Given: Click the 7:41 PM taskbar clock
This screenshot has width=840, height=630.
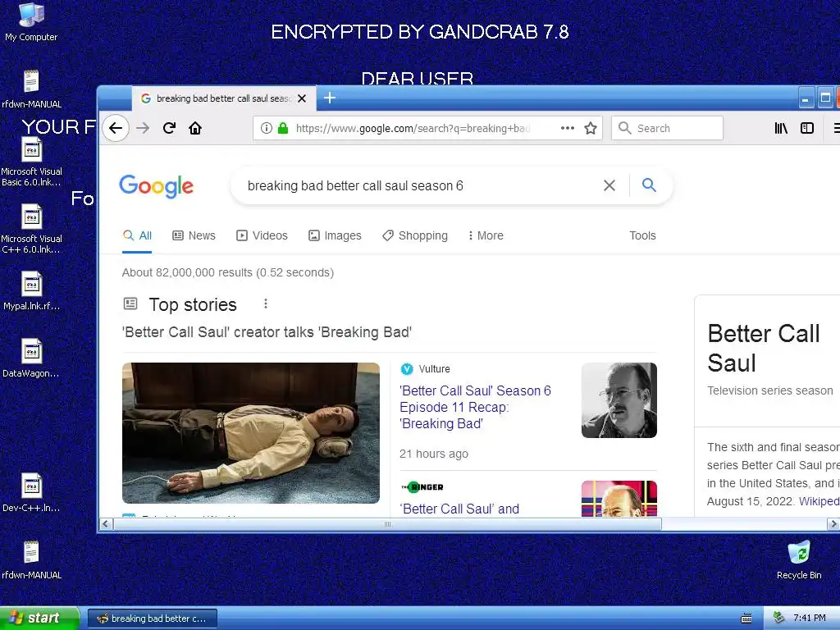Looking at the screenshot, I should (810, 619).
